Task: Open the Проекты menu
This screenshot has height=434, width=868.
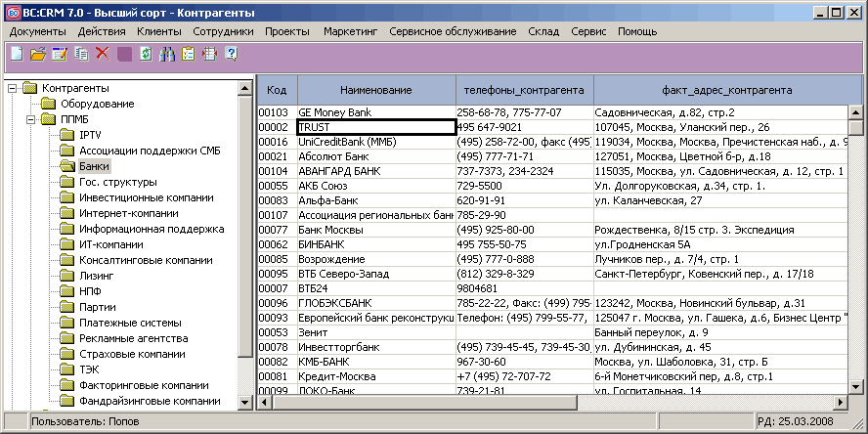Action: [x=287, y=31]
